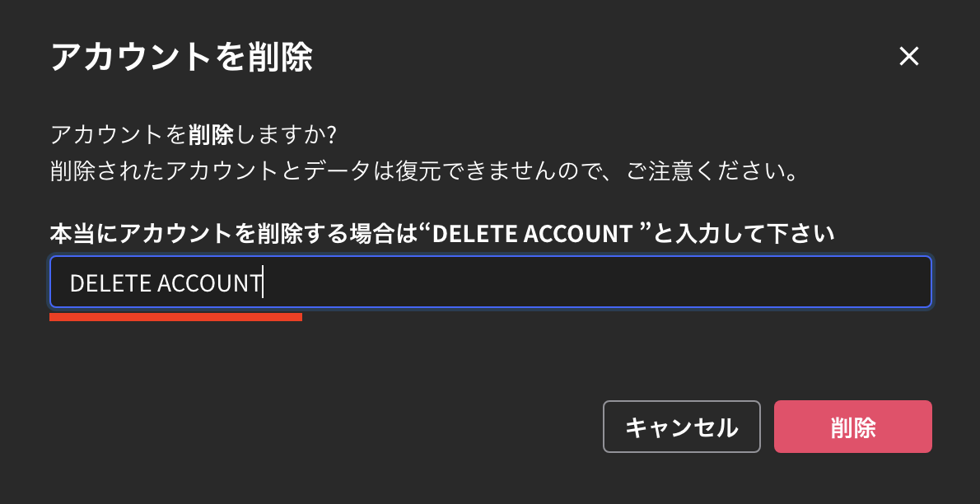Image resolution: width=980 pixels, height=504 pixels.
Task: Cancel account deletion with キャンセル
Action: click(682, 427)
